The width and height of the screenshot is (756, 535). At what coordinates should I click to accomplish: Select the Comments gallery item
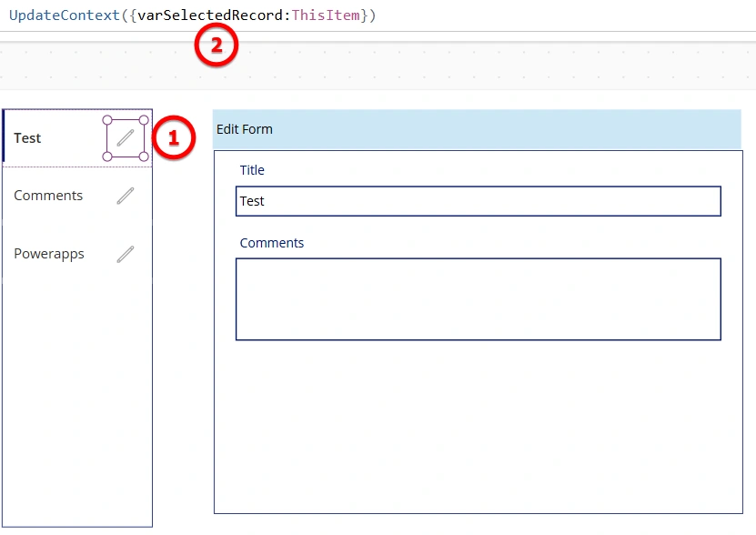[x=77, y=196]
